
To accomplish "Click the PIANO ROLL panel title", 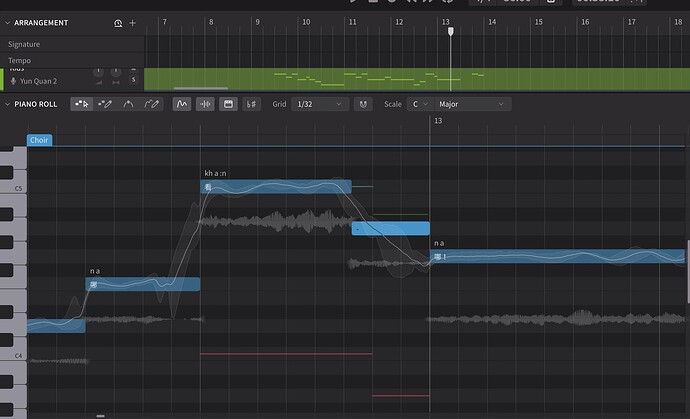I will pos(36,104).
